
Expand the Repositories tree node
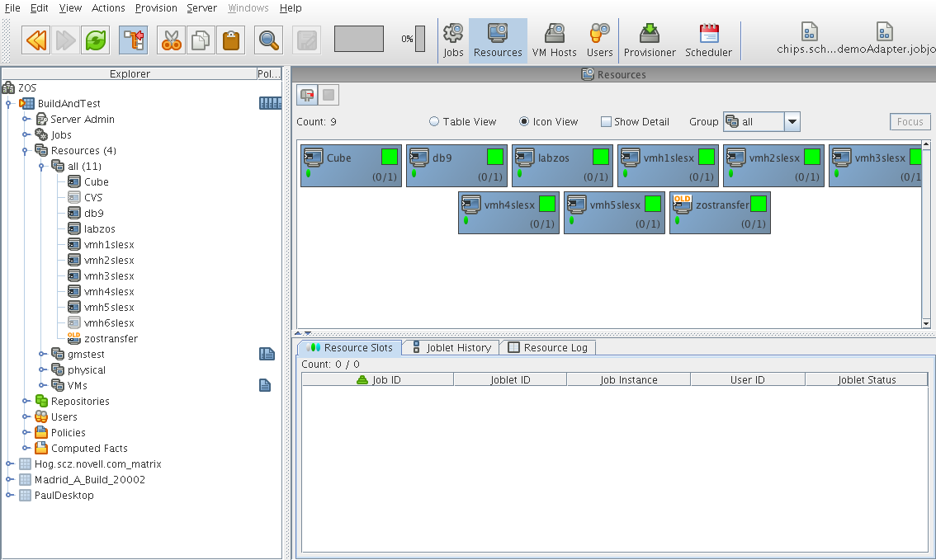(25, 402)
